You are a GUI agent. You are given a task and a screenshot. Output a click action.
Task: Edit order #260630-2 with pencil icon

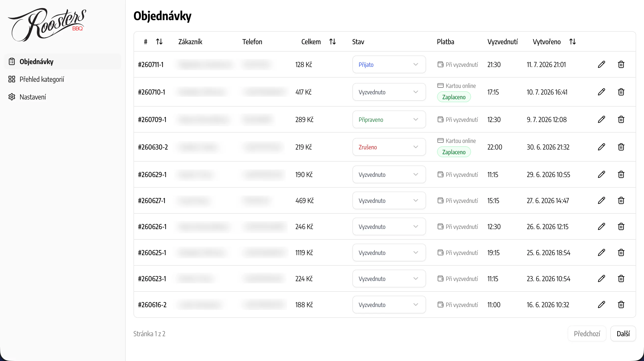(x=602, y=147)
